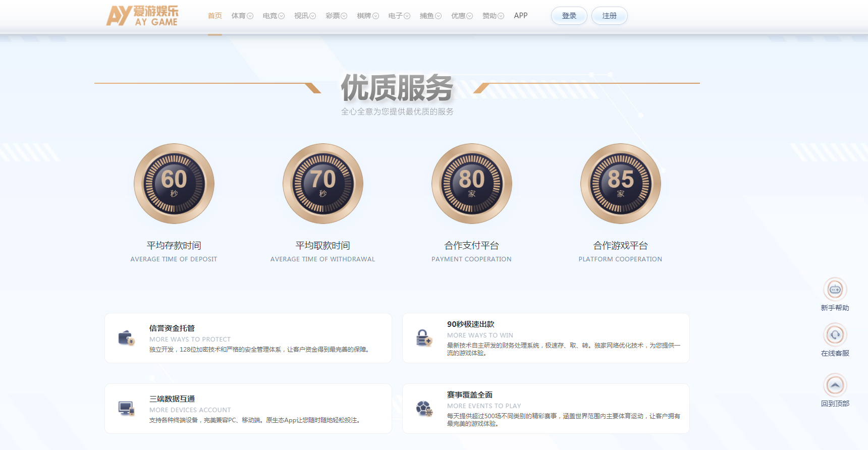The height and width of the screenshot is (450, 868).
Task: Open the 新手帮助 beginner help icon
Action: (835, 290)
